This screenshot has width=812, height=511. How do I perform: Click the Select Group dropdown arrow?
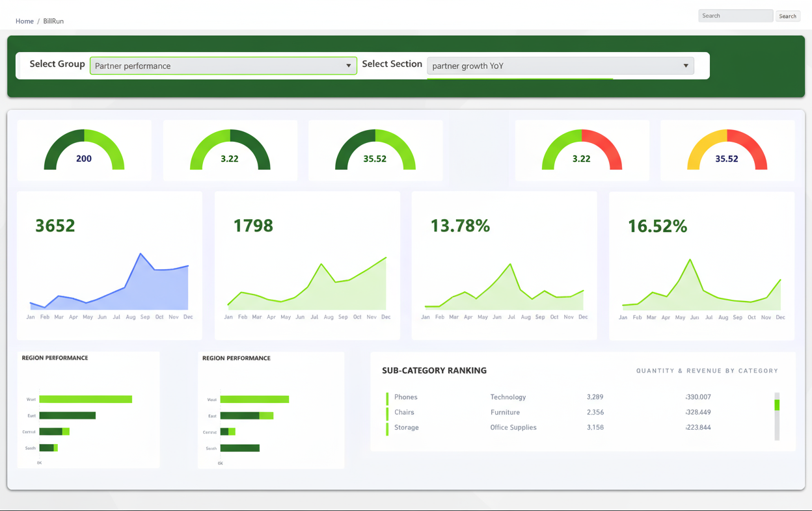[349, 66]
